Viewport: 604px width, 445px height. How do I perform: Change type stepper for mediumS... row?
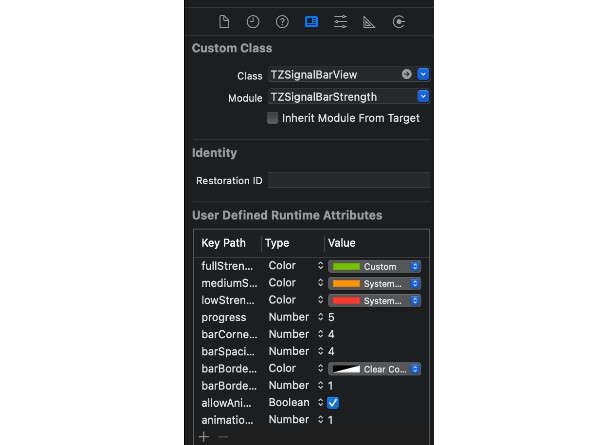coord(320,283)
